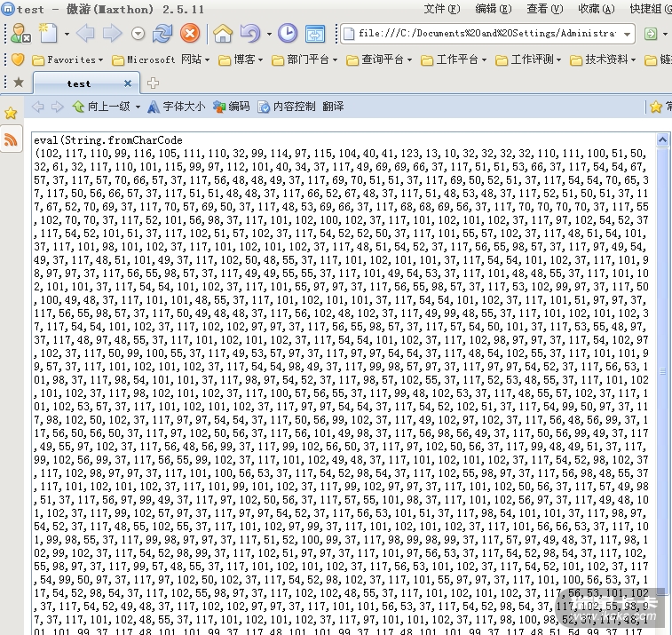Click the textarea scroll up arrow
This screenshot has width=672, height=635.
(x=662, y=139)
